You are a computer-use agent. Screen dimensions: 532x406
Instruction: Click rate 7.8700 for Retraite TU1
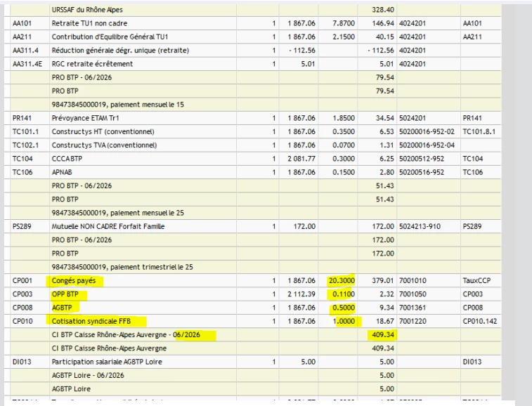point(344,23)
